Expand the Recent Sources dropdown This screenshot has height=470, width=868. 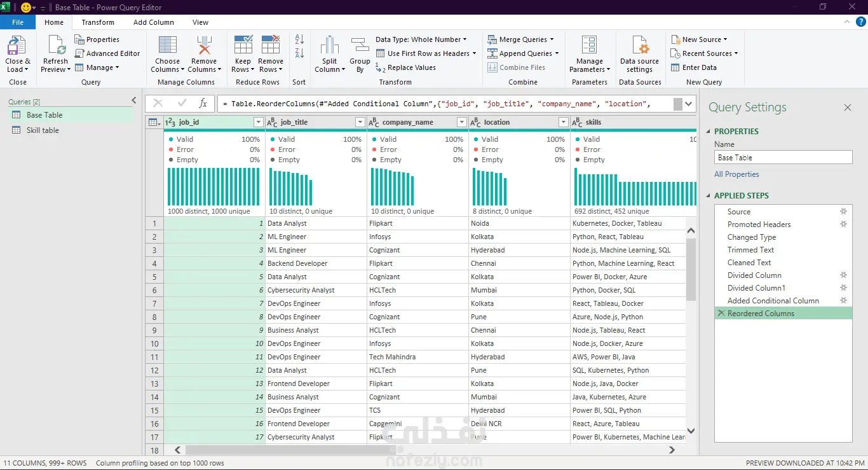pos(736,53)
